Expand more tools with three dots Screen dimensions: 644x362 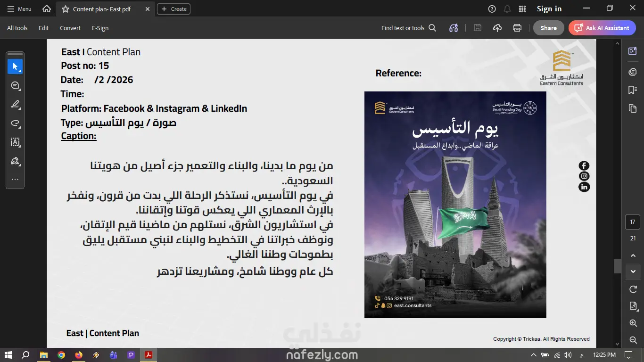click(x=15, y=180)
